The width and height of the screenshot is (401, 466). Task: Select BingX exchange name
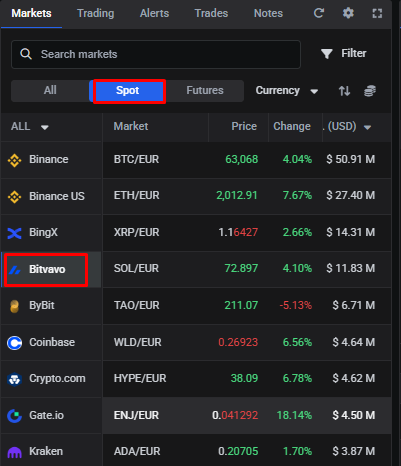[x=43, y=232]
